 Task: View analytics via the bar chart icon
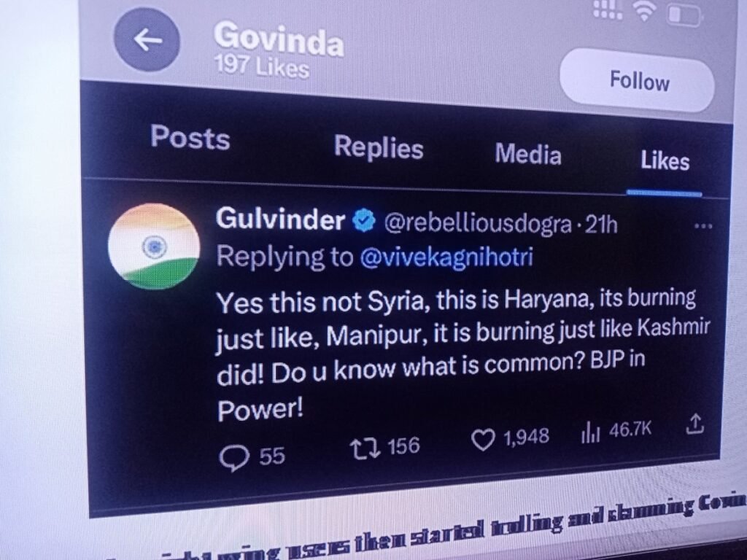tap(589, 432)
